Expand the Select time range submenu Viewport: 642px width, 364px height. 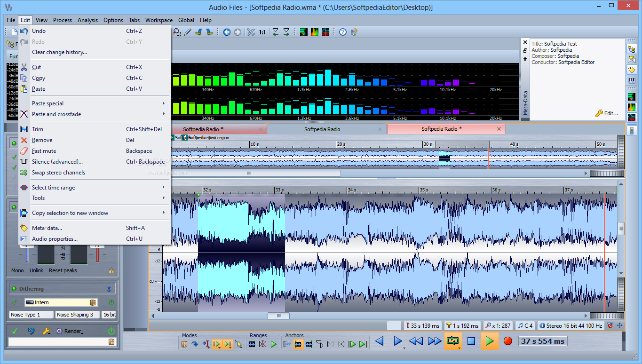[x=94, y=188]
